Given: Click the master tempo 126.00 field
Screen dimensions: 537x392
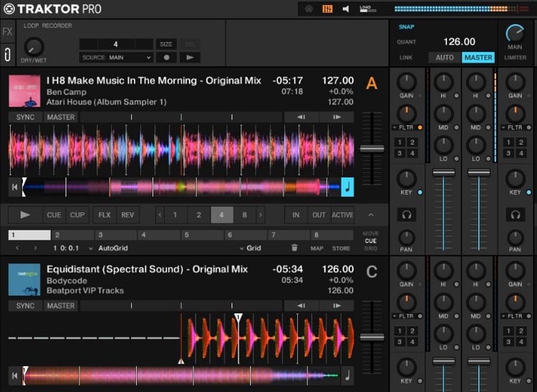Looking at the screenshot, I should coord(459,41).
